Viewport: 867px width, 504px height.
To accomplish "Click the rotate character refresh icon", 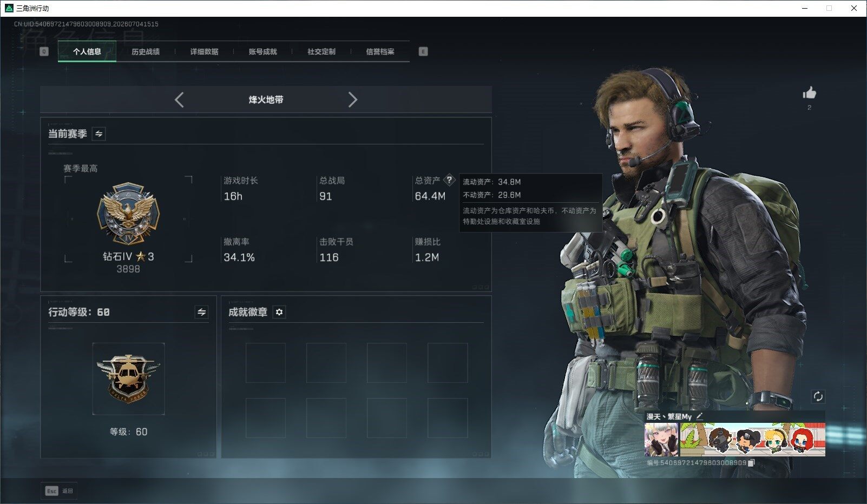I will pyautogui.click(x=818, y=396).
